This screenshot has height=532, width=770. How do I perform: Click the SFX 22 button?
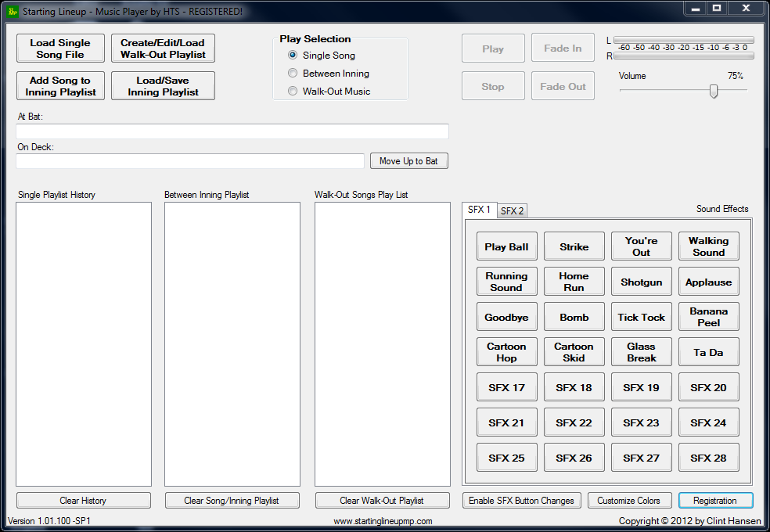point(574,422)
